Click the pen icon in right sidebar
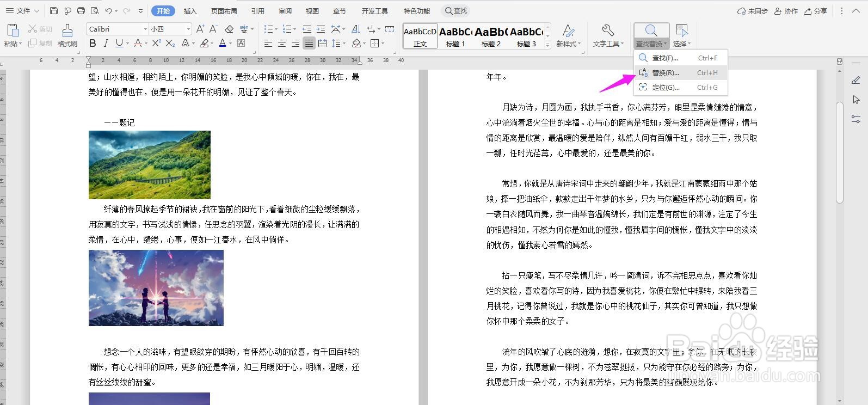Image resolution: width=868 pixels, height=405 pixels. (x=856, y=81)
